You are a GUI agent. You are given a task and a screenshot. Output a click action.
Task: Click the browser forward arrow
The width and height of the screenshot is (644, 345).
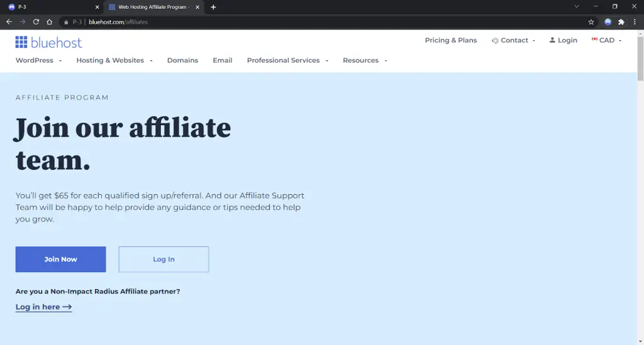click(23, 22)
